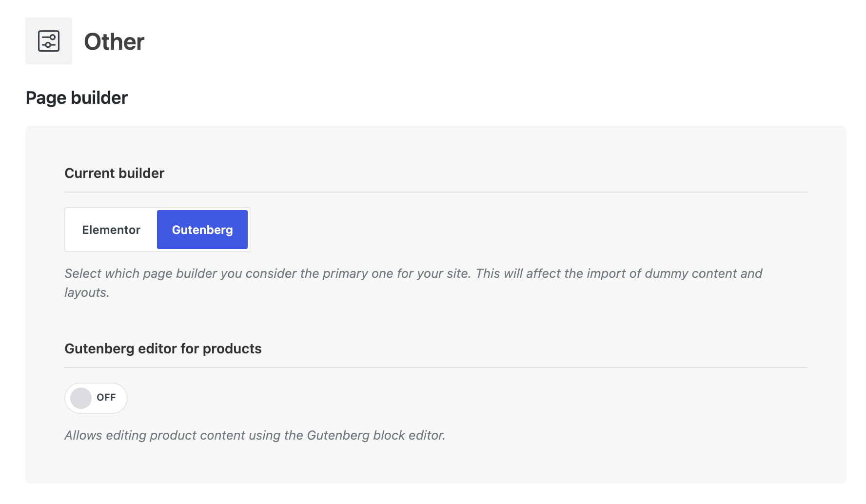Viewport: 866px width, 504px height.
Task: Select Gutenberg as current builder
Action: [x=202, y=230]
